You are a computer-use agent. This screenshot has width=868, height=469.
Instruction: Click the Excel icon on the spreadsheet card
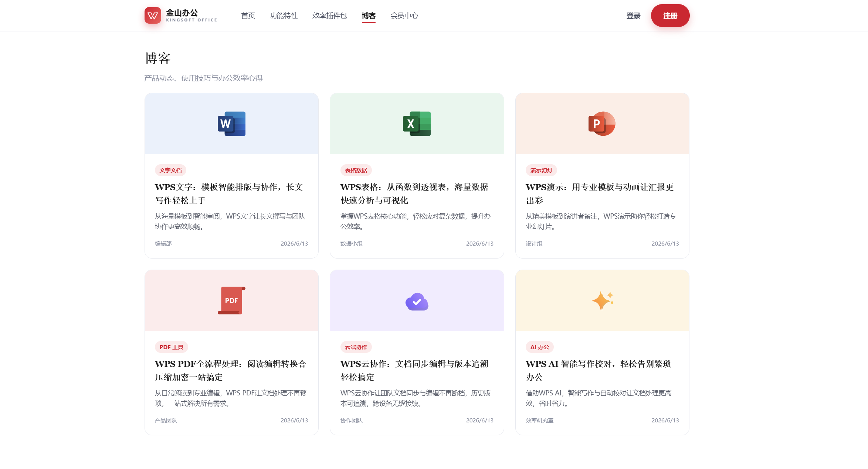(417, 124)
